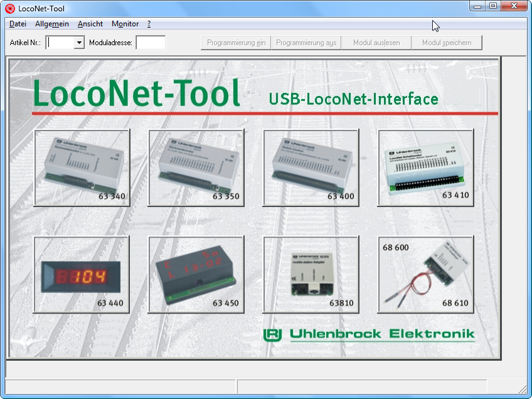Image resolution: width=532 pixels, height=399 pixels.
Task: Click the Modul auslesen button
Action: point(376,43)
